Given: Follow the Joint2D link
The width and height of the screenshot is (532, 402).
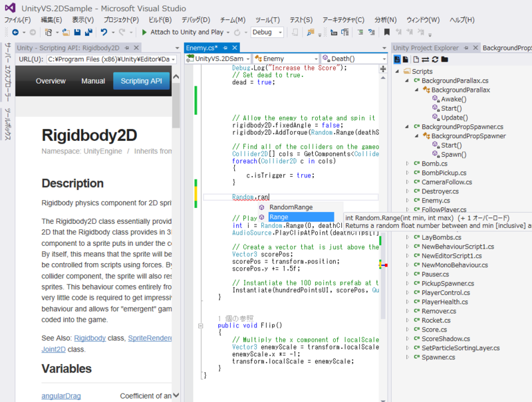Looking at the screenshot, I should (53, 350).
